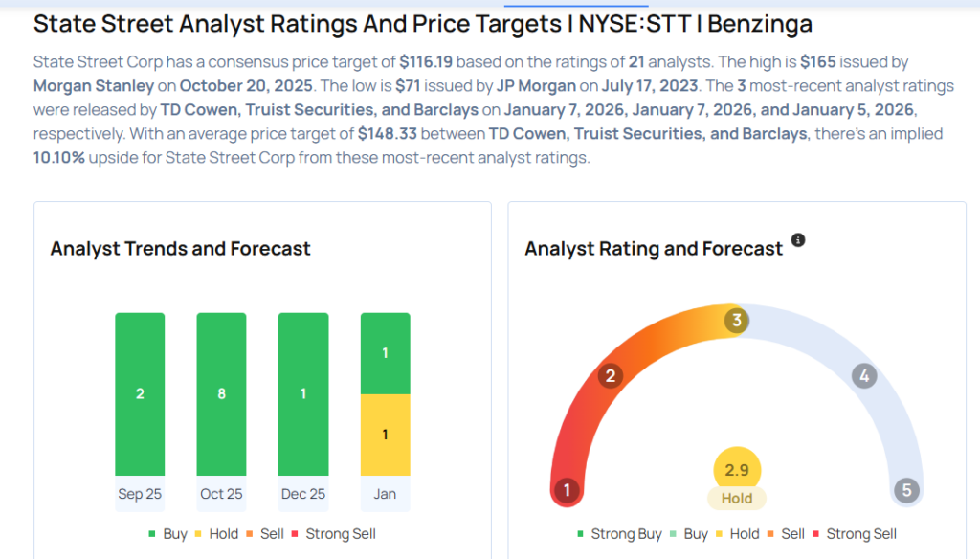Select the Sep 25 green bar
The image size is (980, 559).
[x=140, y=393]
